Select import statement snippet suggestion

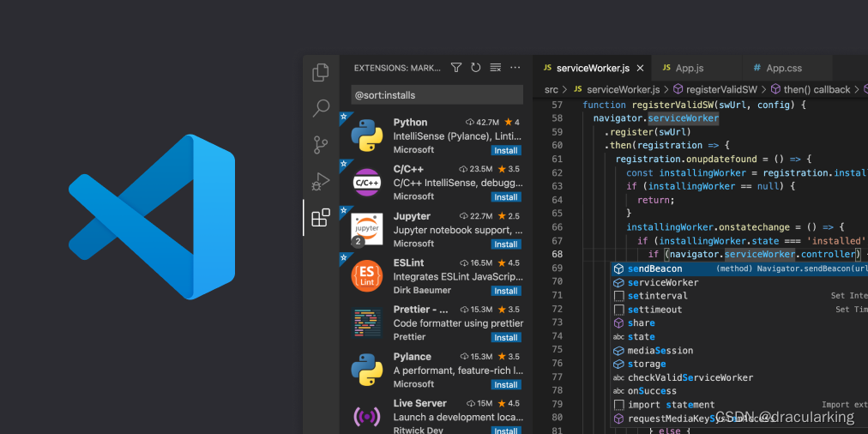739,405
